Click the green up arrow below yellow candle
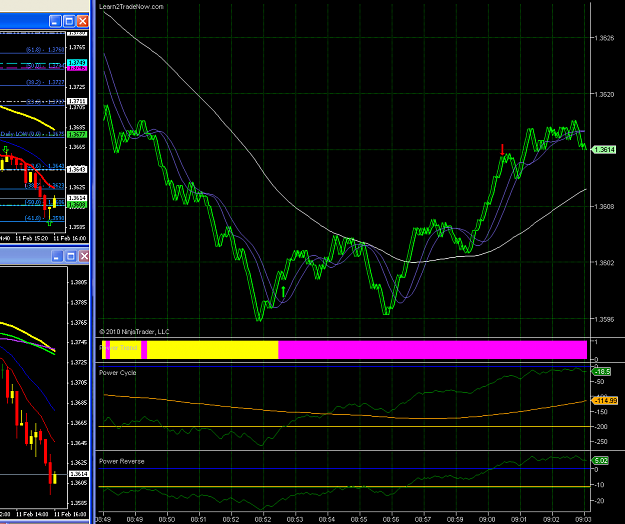The width and height of the screenshot is (625, 524). (49, 222)
